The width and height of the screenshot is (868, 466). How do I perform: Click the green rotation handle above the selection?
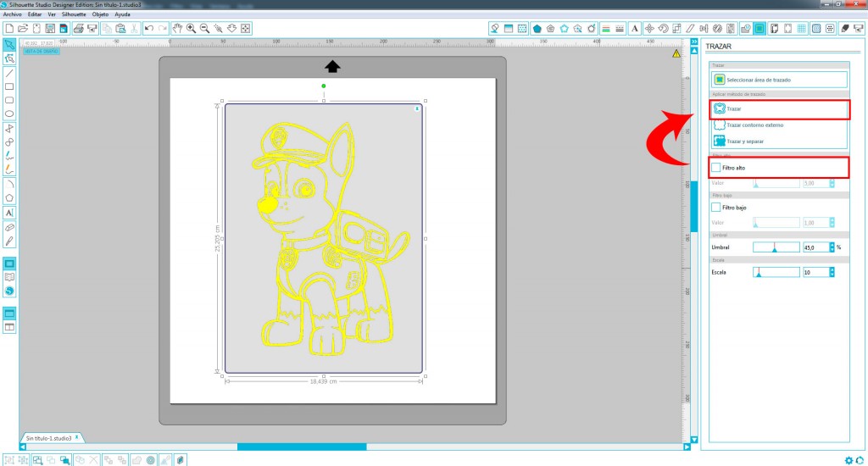pyautogui.click(x=324, y=86)
